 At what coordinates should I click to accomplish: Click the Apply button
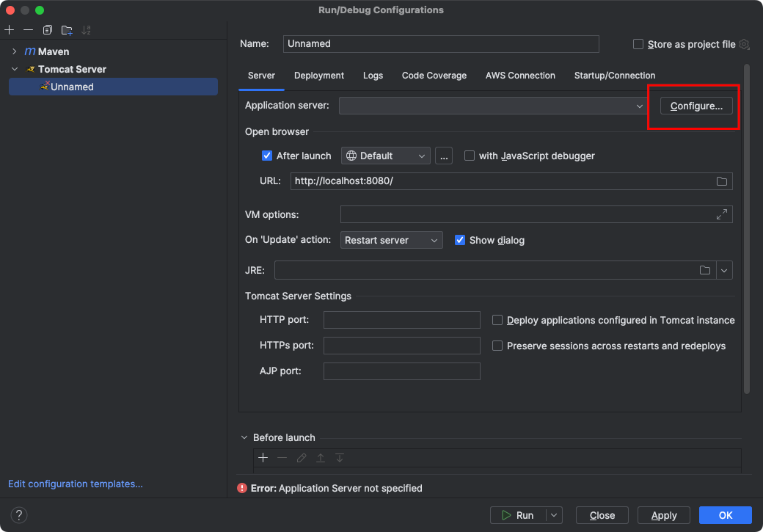(x=664, y=515)
